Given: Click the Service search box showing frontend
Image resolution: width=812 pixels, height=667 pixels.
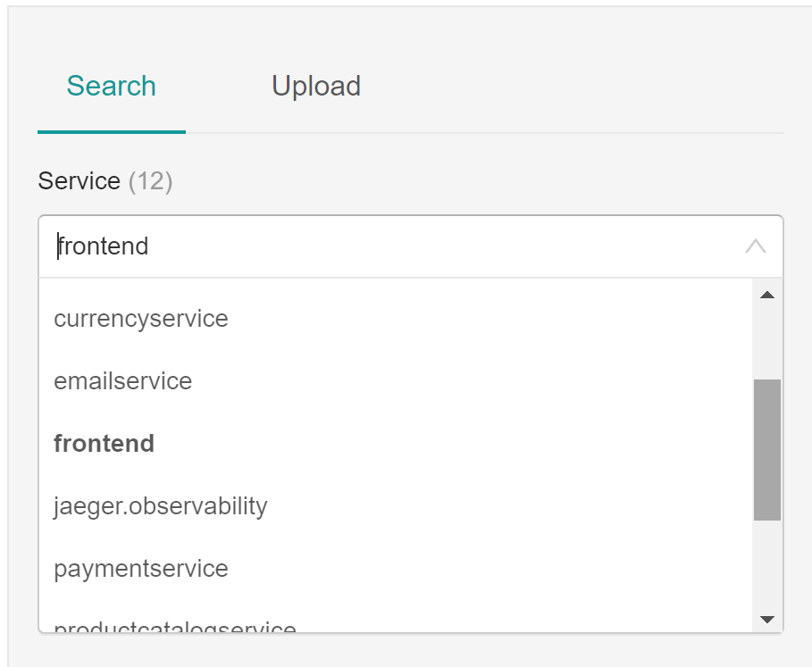Looking at the screenshot, I should click(x=393, y=246).
